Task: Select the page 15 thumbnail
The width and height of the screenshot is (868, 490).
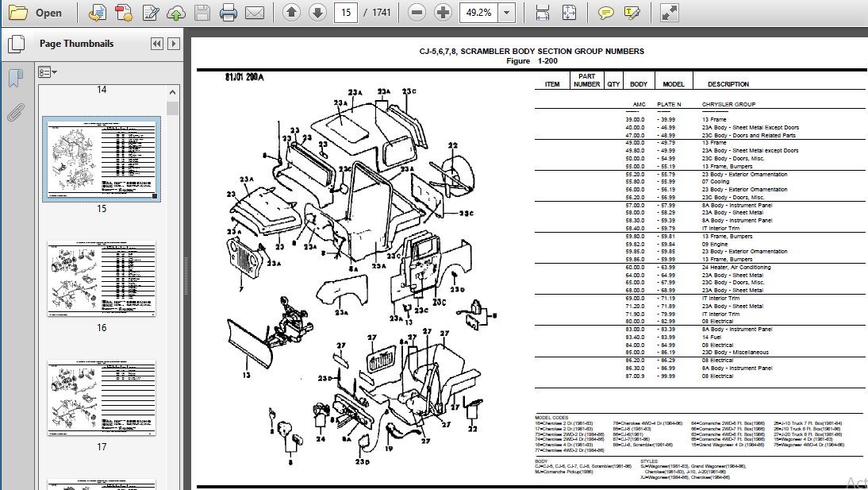Action: click(x=102, y=159)
